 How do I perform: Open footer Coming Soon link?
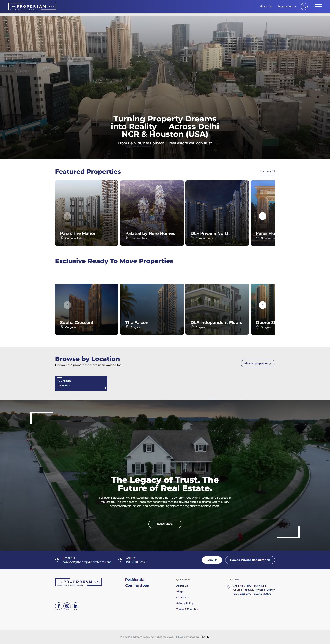137,586
